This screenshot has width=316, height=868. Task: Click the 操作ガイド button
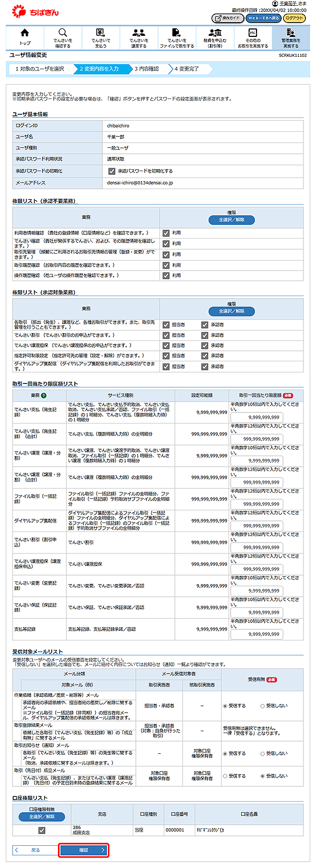click(228, 18)
